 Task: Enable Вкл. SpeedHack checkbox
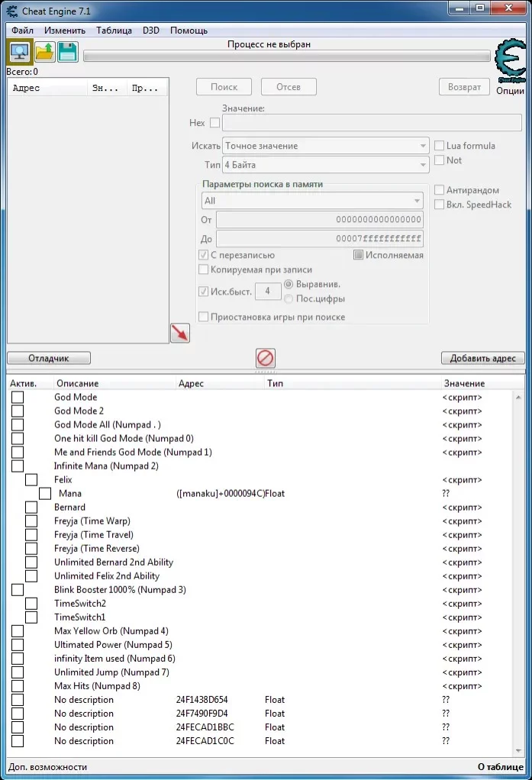coord(439,205)
